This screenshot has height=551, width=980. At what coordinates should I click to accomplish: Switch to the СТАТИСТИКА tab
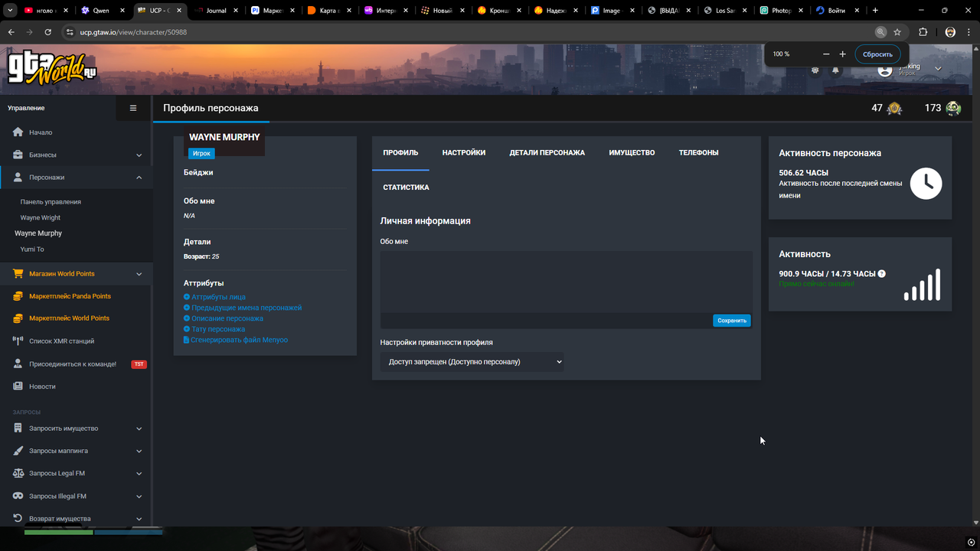(x=406, y=187)
